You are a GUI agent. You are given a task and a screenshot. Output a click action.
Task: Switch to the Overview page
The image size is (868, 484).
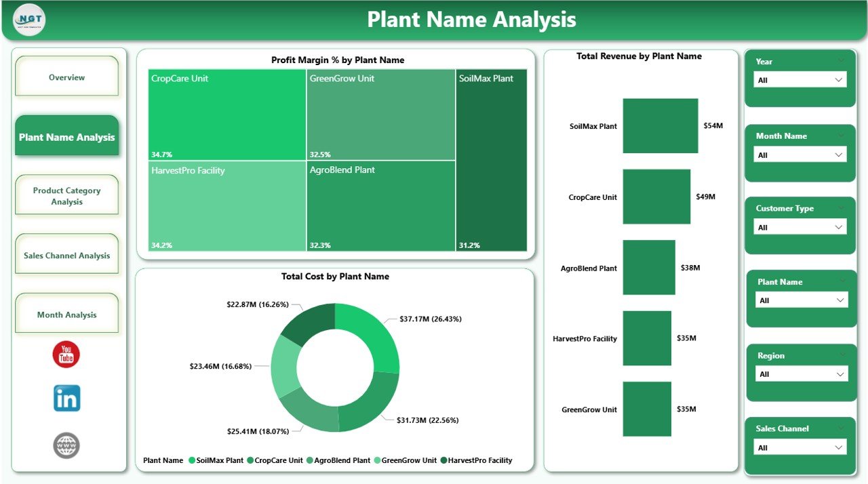[x=66, y=77]
